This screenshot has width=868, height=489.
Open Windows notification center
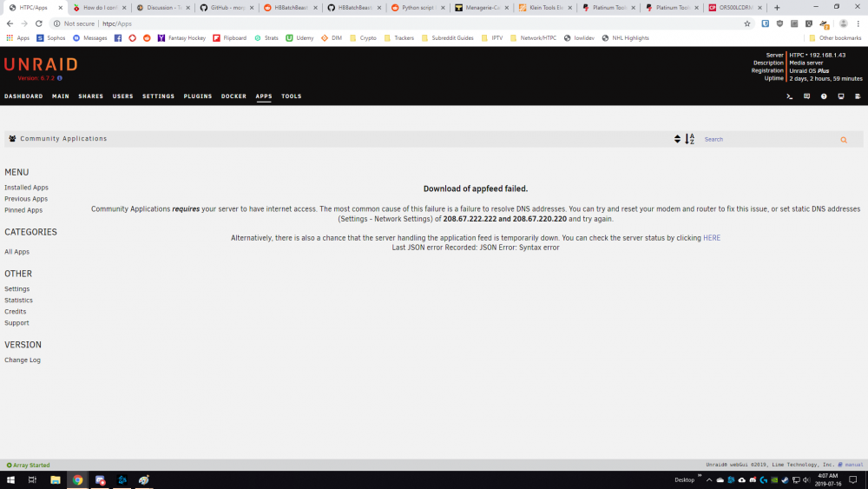(x=853, y=479)
